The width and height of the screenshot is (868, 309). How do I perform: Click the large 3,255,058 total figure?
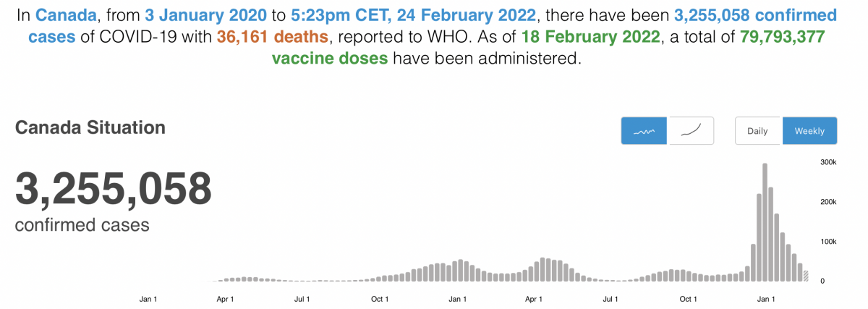[x=113, y=188]
